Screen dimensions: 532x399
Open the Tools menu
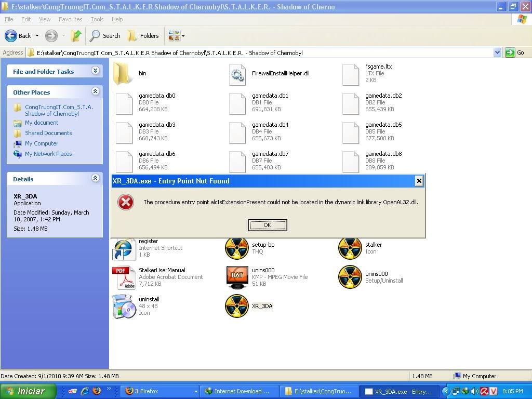pos(97,19)
